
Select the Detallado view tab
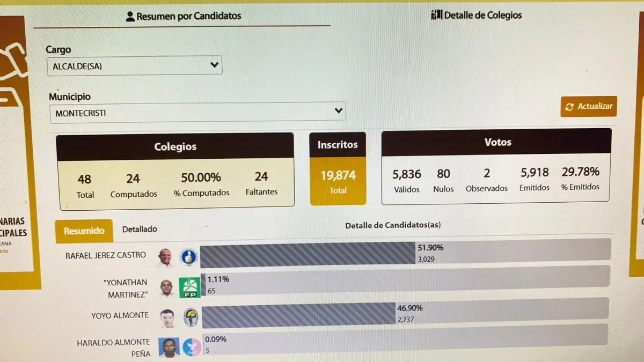tap(140, 230)
